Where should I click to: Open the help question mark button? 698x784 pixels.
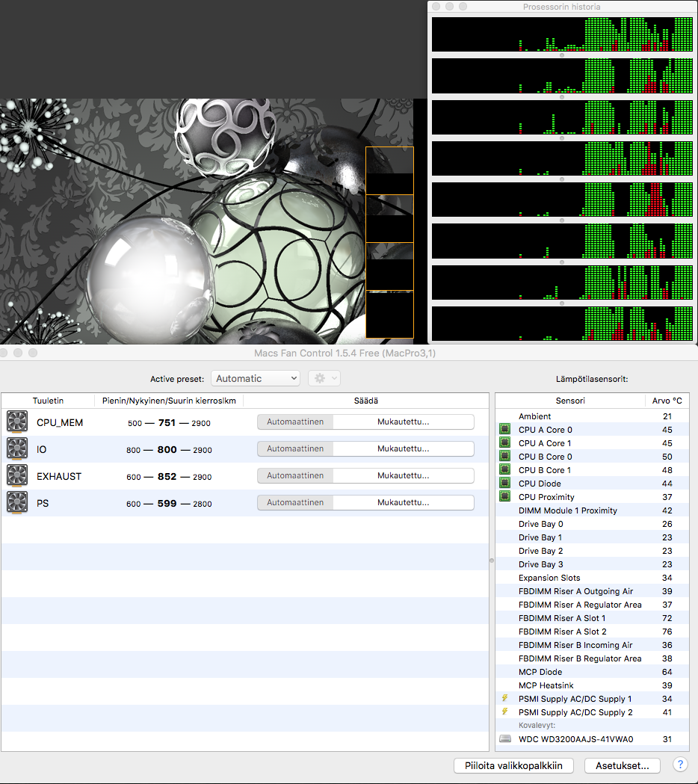click(x=680, y=765)
